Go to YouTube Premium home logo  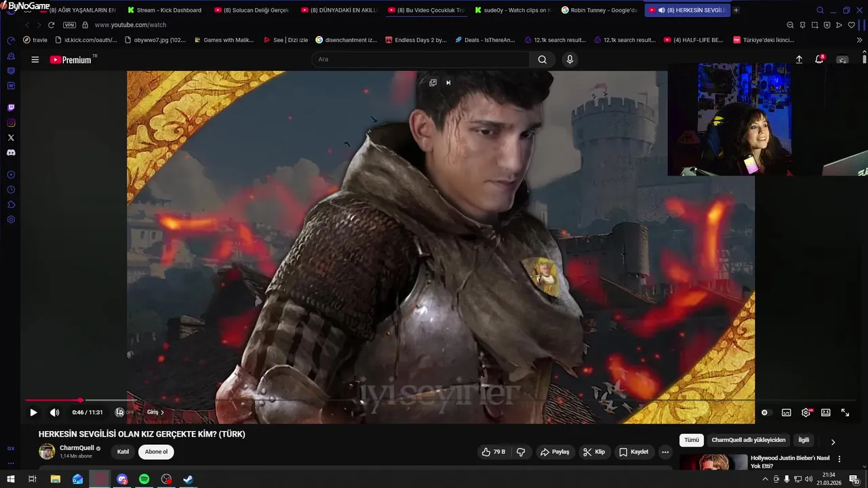[x=71, y=60]
